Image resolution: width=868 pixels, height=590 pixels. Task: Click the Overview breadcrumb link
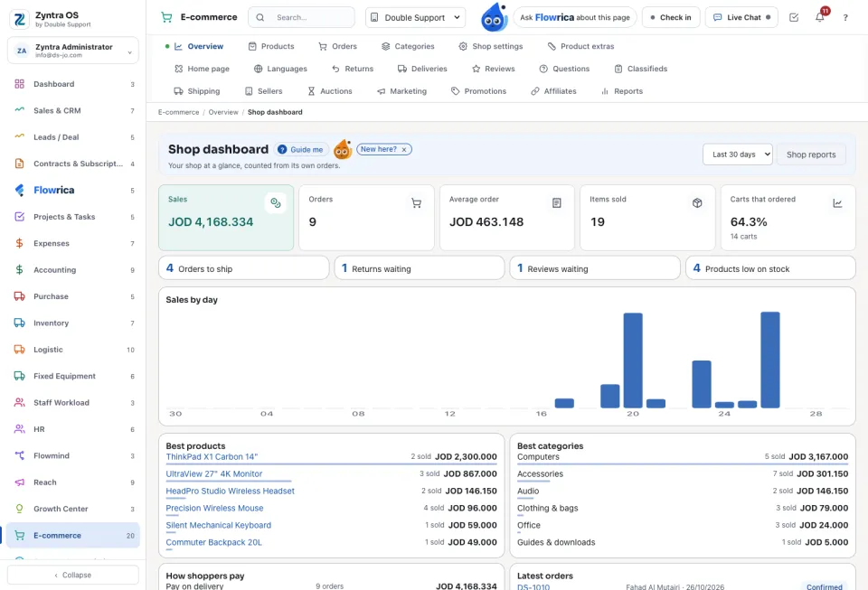click(223, 112)
